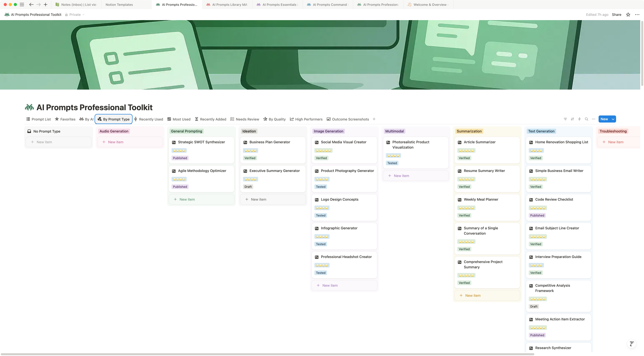The height and width of the screenshot is (356, 644).
Task: Add new item under No Prompt Type
Action: (58, 142)
